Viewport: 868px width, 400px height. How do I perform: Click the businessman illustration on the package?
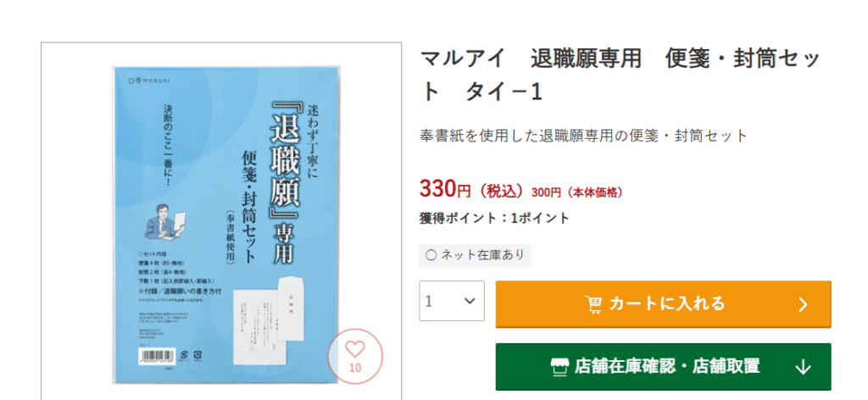(164, 222)
